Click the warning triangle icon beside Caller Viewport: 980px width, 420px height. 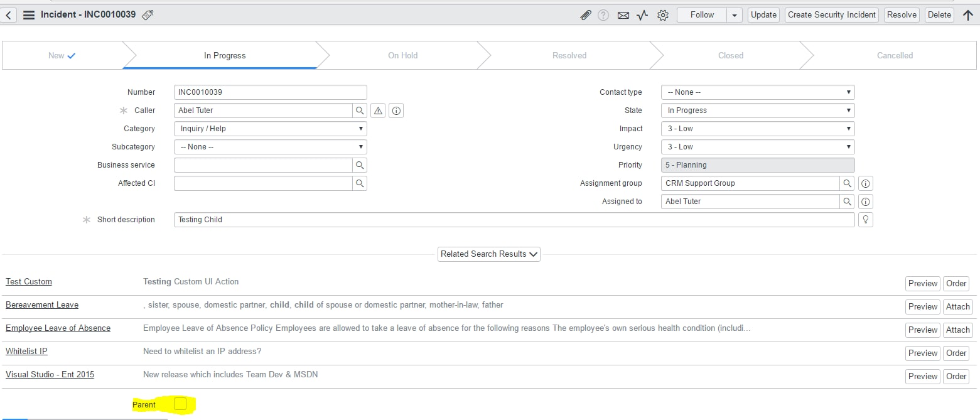(x=378, y=110)
